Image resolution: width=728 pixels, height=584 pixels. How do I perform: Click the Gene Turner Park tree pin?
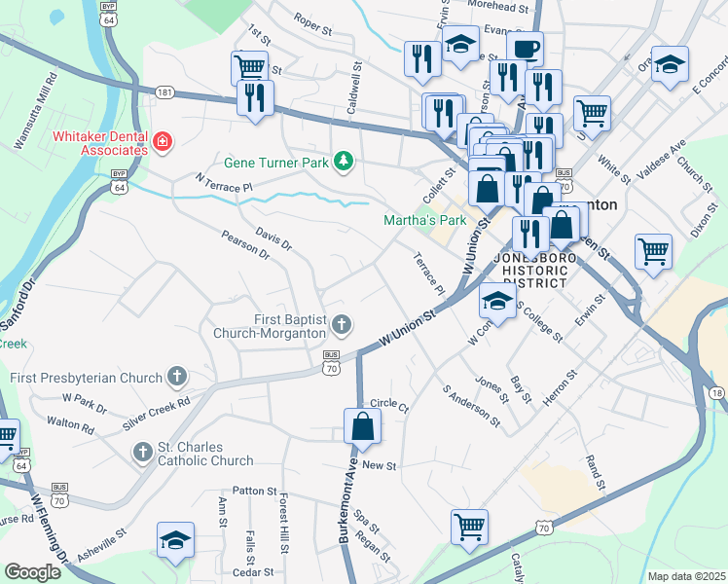pos(344,162)
